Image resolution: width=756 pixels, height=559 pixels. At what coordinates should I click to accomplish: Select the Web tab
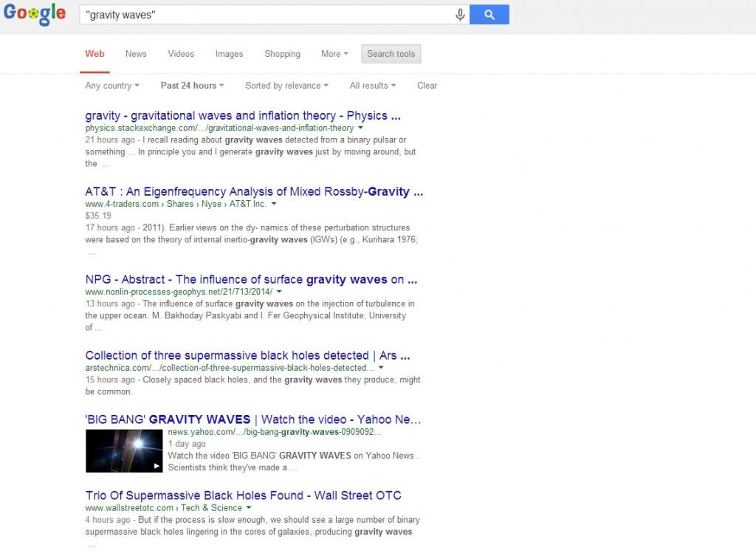pyautogui.click(x=94, y=53)
